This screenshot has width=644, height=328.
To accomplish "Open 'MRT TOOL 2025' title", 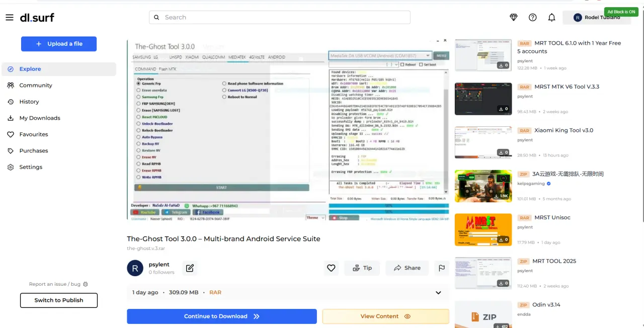I will [555, 261].
